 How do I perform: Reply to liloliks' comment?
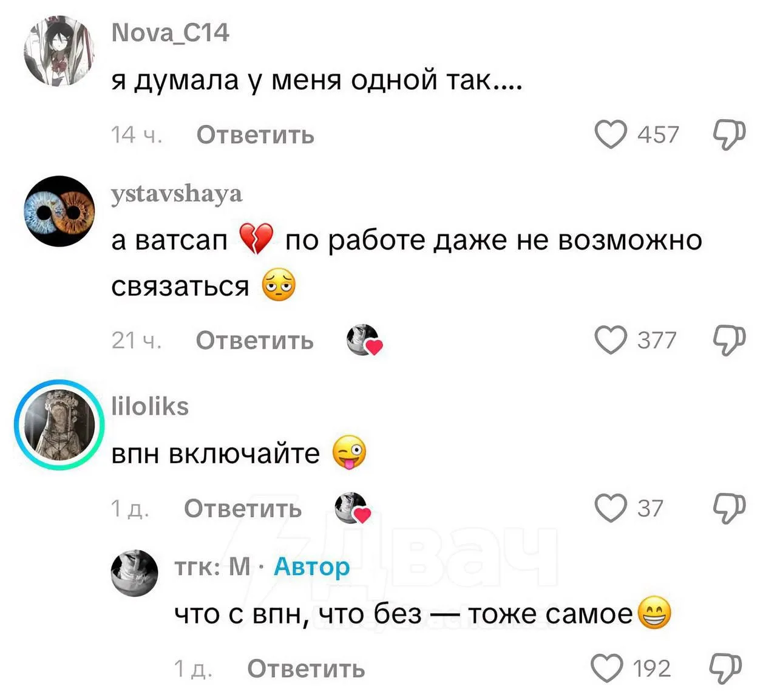[x=243, y=508]
